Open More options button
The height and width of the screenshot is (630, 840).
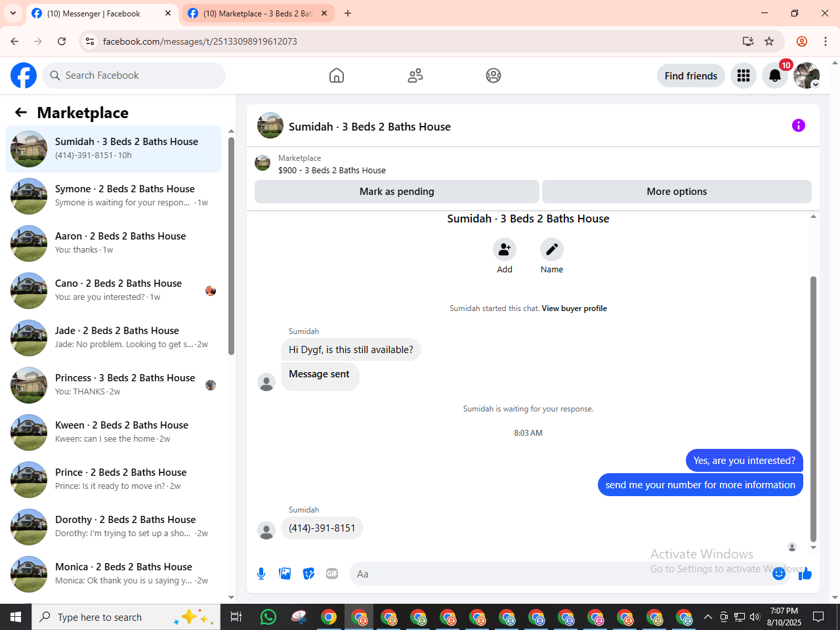pyautogui.click(x=677, y=192)
